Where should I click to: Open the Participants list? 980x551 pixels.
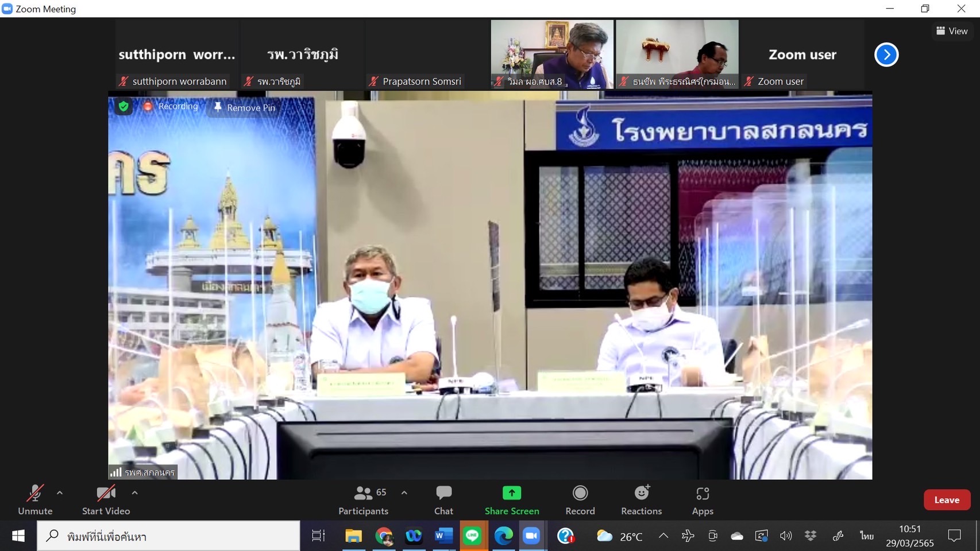tap(363, 500)
